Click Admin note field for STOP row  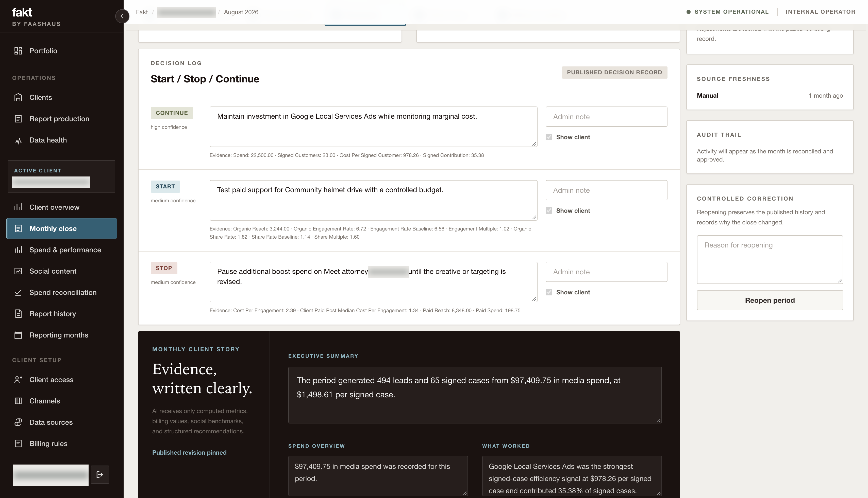click(606, 272)
